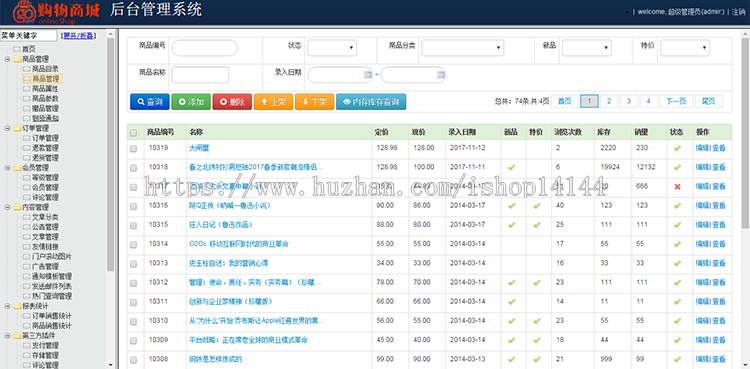Image resolution: width=750 pixels, height=369 pixels.
Task: Open the 状态 status dropdown
Action: (x=332, y=47)
